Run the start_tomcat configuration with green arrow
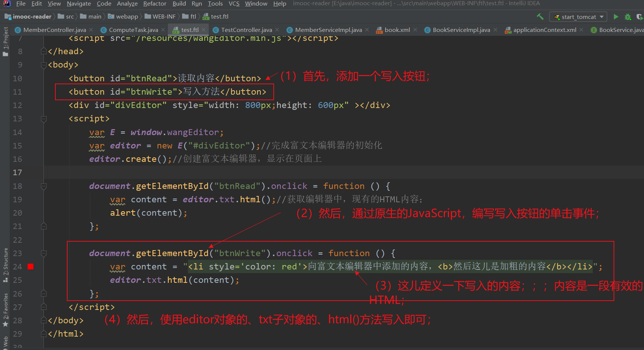 pyautogui.click(x=616, y=17)
